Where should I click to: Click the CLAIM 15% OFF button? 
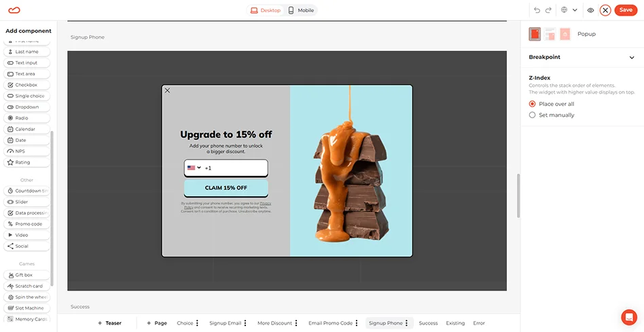point(226,188)
